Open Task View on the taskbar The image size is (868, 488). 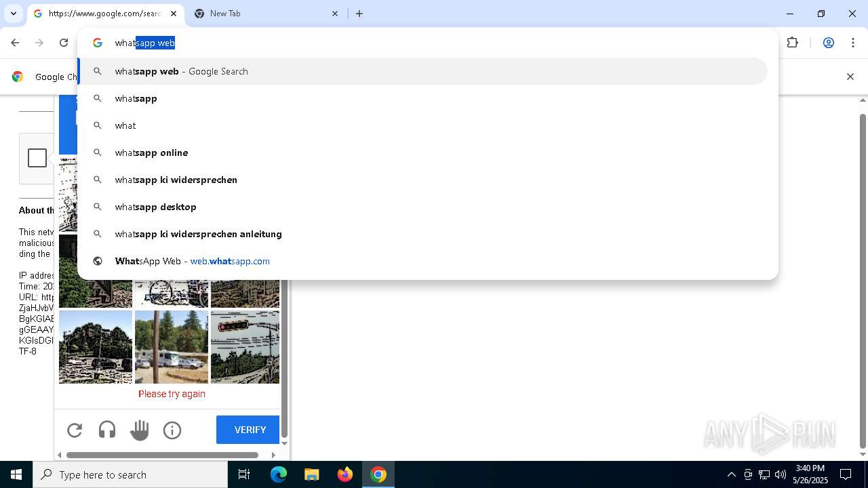coord(244,474)
